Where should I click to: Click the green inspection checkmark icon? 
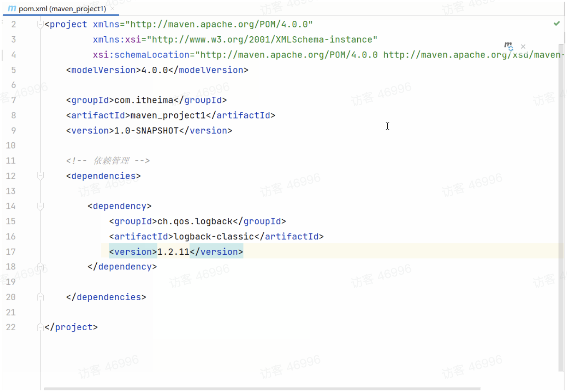557,24
